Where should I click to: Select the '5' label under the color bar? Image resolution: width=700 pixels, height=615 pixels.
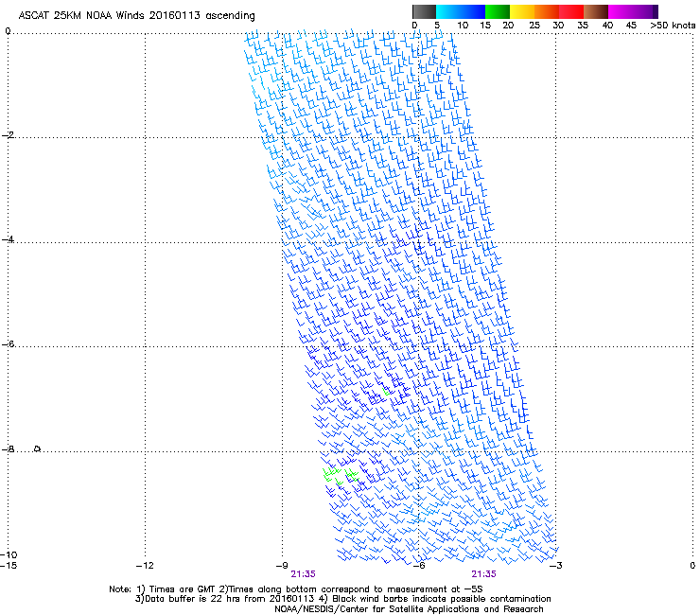437,26
